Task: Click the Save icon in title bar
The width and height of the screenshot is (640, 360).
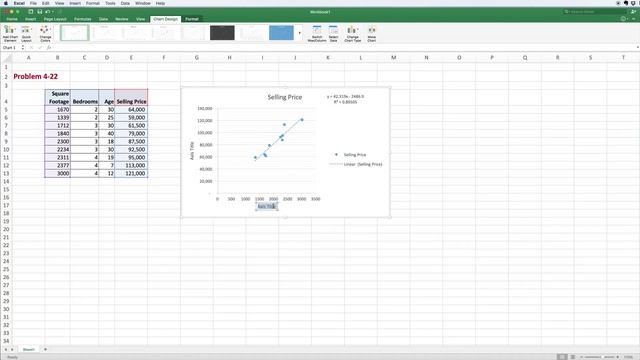Action: coord(40,12)
